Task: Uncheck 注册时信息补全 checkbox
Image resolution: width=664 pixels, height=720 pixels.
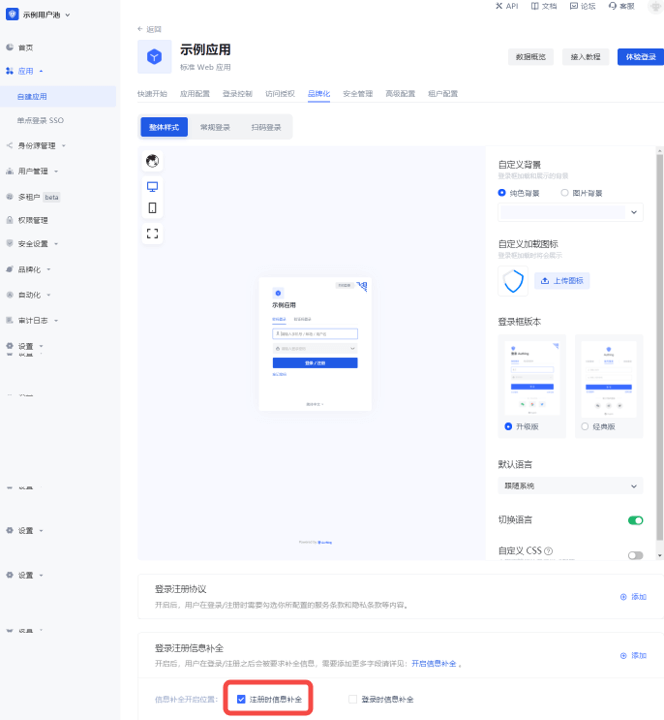Action: 241,699
